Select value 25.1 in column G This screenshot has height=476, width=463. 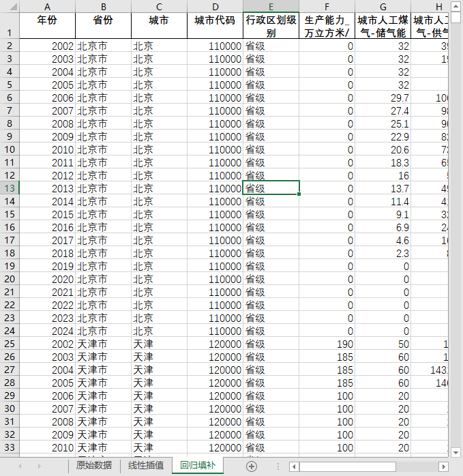click(x=383, y=123)
